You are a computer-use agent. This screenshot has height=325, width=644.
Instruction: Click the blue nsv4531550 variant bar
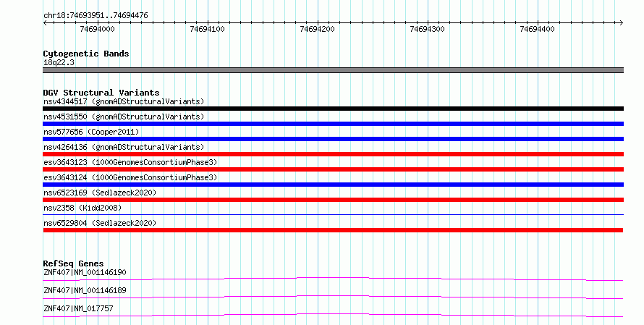pyautogui.click(x=333, y=124)
